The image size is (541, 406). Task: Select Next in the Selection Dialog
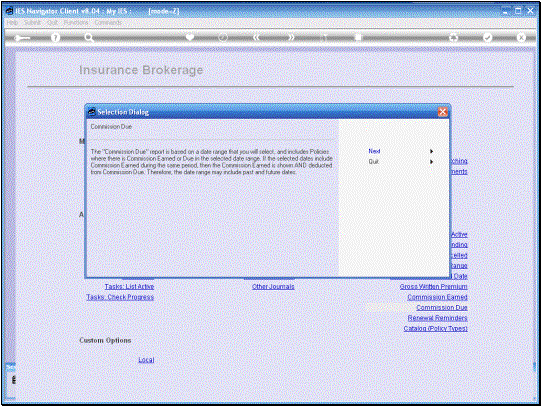coord(374,151)
